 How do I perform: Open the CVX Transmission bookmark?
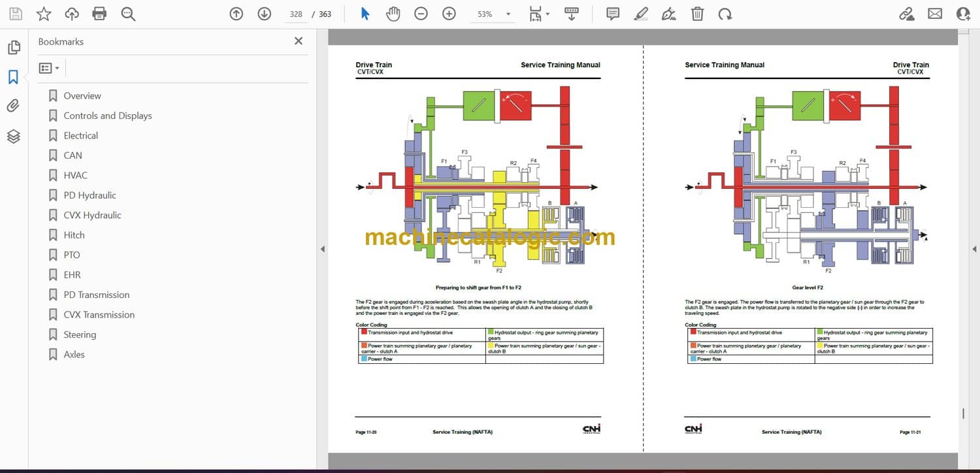pyautogui.click(x=99, y=314)
